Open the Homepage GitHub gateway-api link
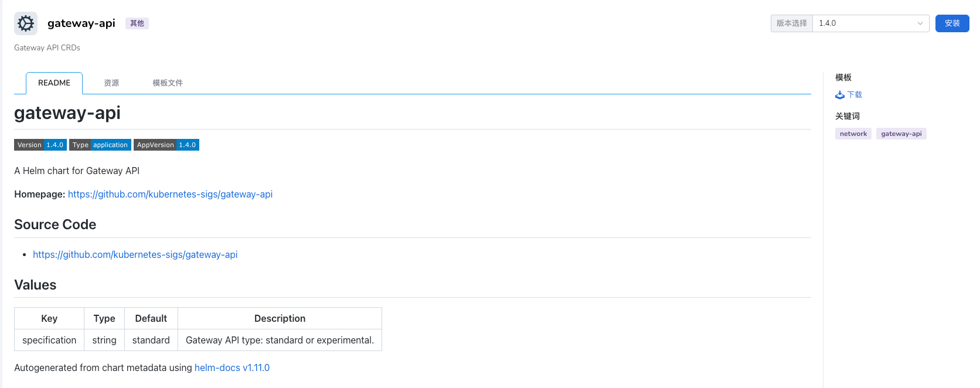The height and width of the screenshot is (388, 980). (x=170, y=194)
